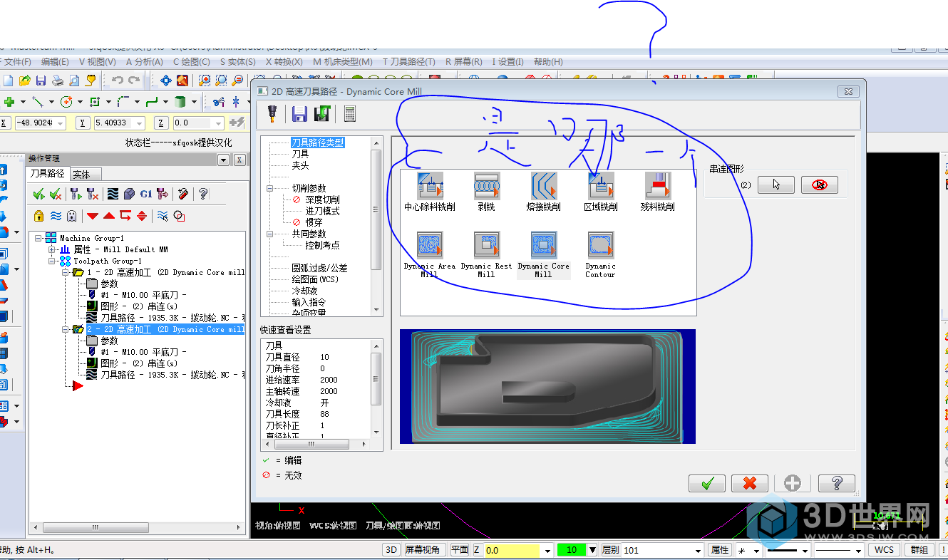Viewport: 948px width, 560px height.
Task: Open the calculator icon in the dialog toolbar
Action: click(349, 113)
